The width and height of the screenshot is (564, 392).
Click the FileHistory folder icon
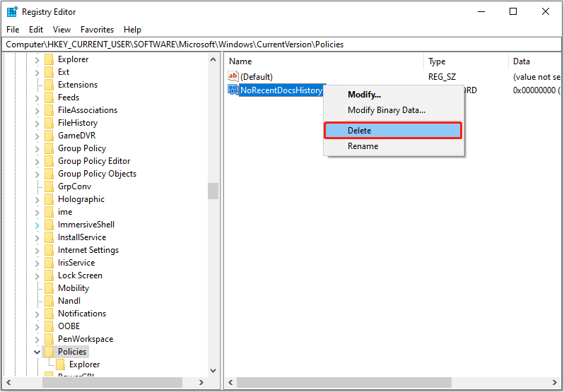pos(49,123)
